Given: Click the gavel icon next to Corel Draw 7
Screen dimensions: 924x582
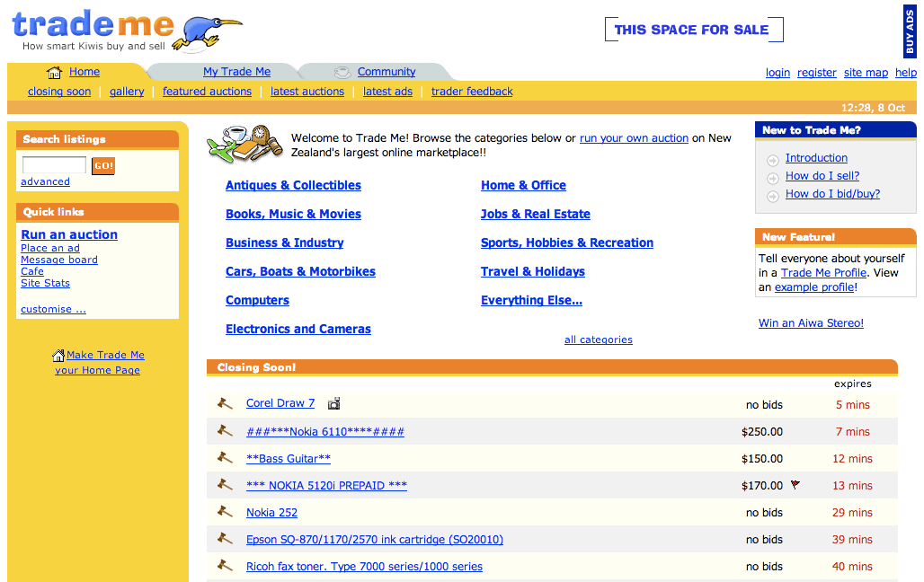Looking at the screenshot, I should 225,403.
